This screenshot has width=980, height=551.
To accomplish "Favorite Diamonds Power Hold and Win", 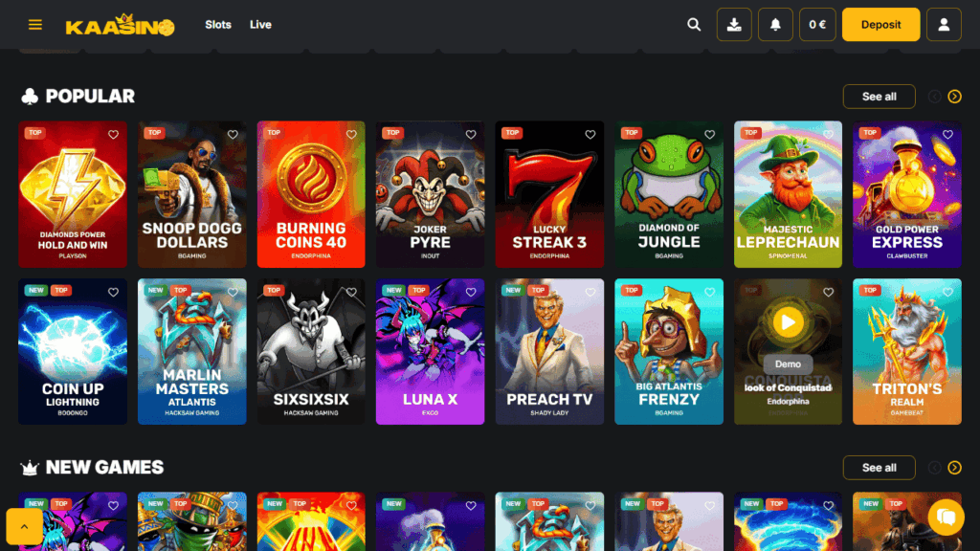I will (113, 134).
